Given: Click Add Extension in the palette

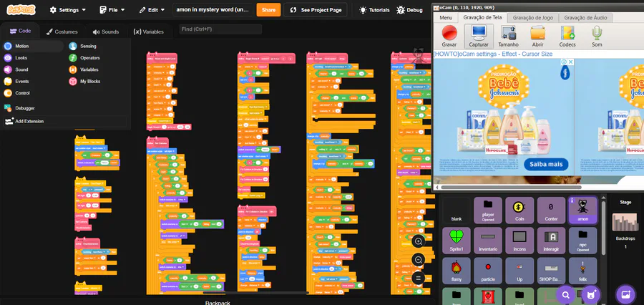Looking at the screenshot, I should click(65, 121).
